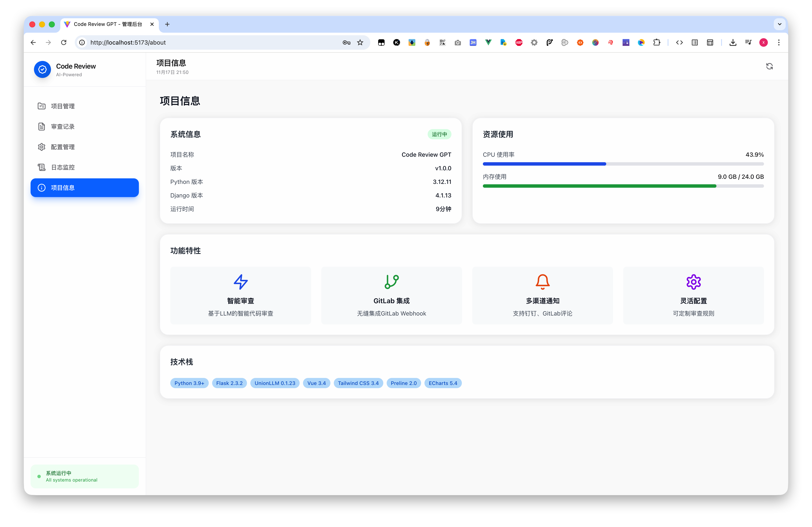
Task: Open Chrome three-dot menu
Action: (779, 43)
